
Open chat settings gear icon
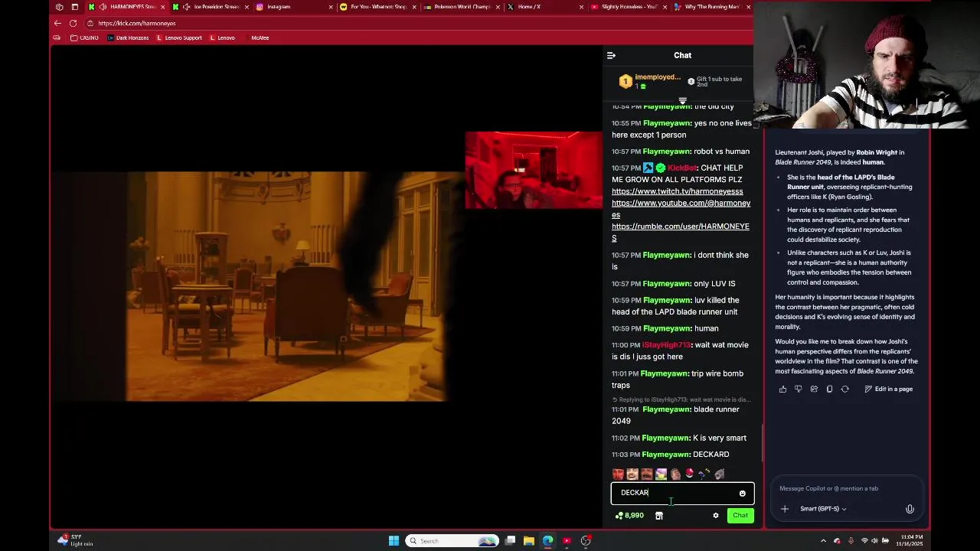point(716,516)
